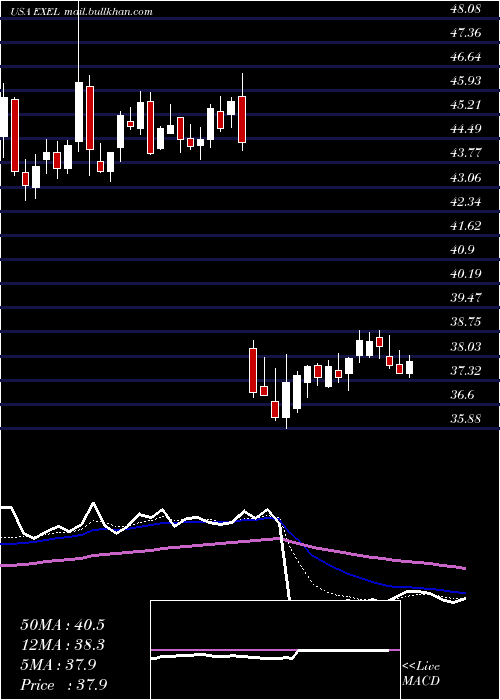
Task: Click the tall white candle with longest upper wick
Action: point(79,76)
